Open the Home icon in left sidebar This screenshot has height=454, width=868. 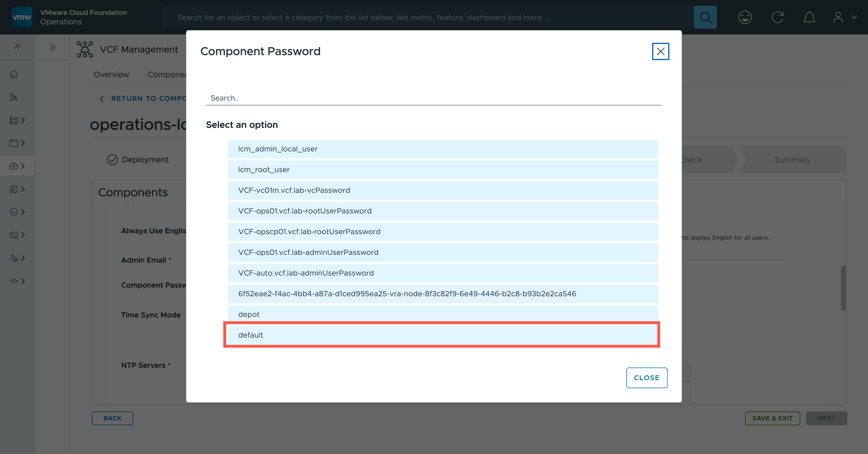(14, 74)
